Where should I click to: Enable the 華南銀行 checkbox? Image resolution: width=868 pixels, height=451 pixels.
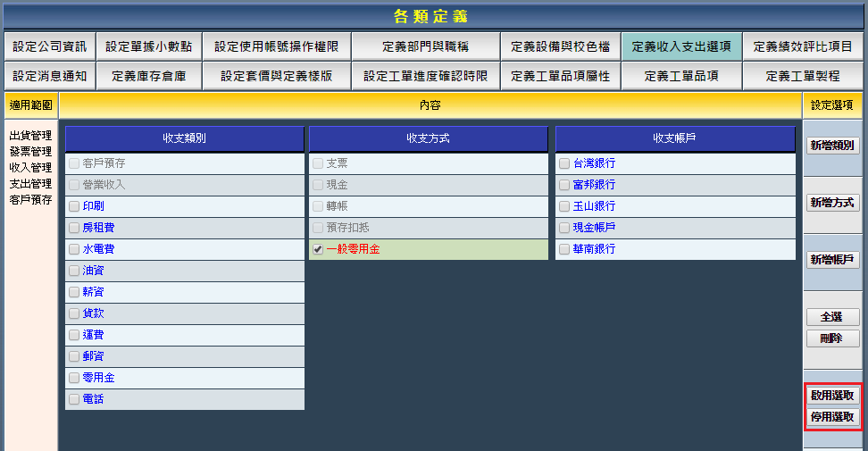coord(564,249)
